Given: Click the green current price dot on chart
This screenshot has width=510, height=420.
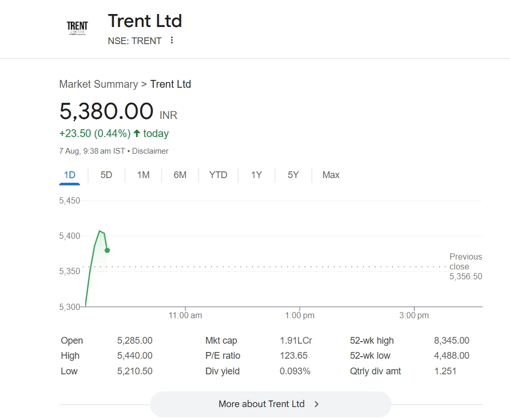Looking at the screenshot, I should tap(107, 250).
